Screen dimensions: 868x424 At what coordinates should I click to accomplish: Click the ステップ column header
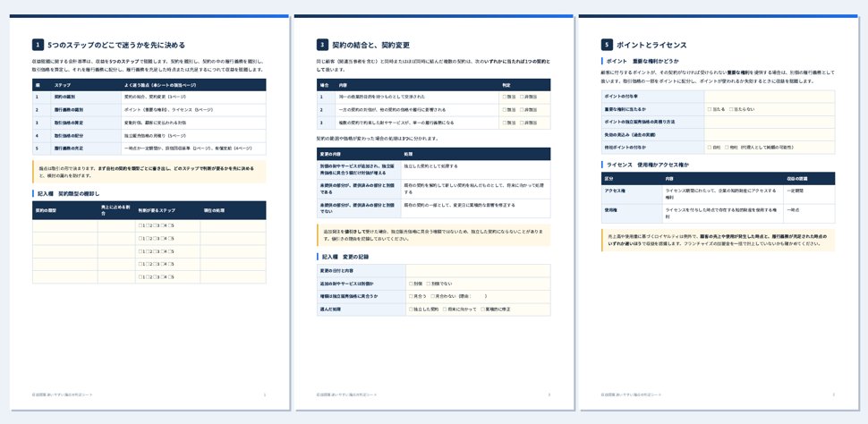pyautogui.click(x=85, y=85)
